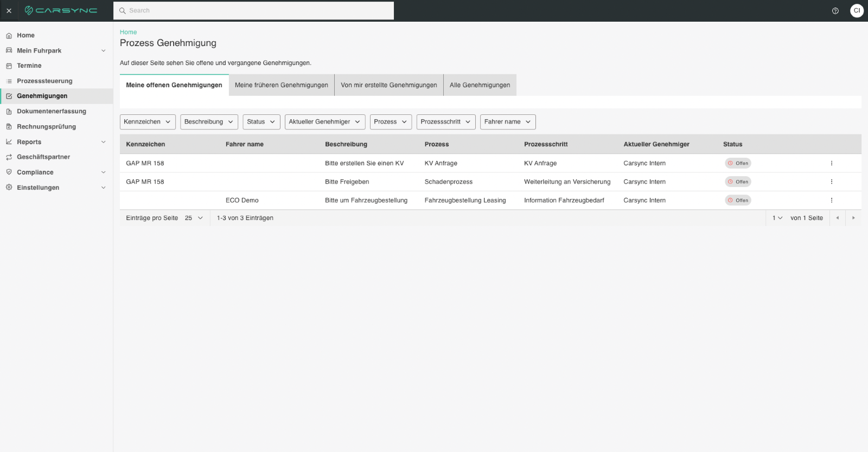Screen dimensions: 868x452
Task: Open Geschäftspartner in the sidebar
Action: tap(56, 157)
